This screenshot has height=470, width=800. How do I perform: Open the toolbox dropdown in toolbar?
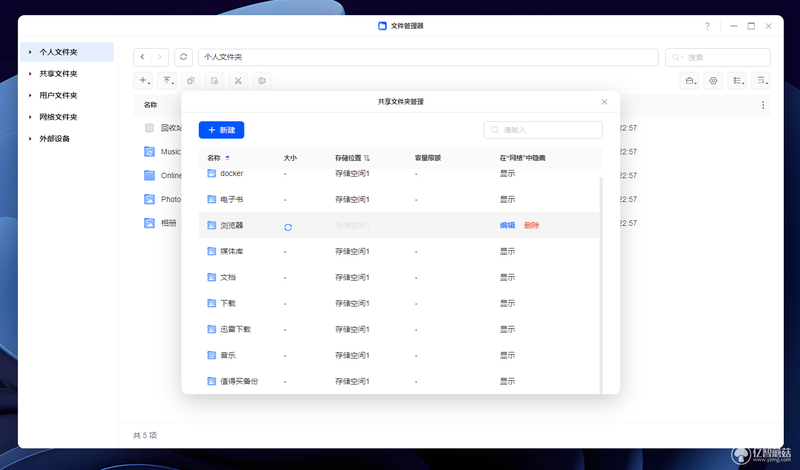pos(689,81)
